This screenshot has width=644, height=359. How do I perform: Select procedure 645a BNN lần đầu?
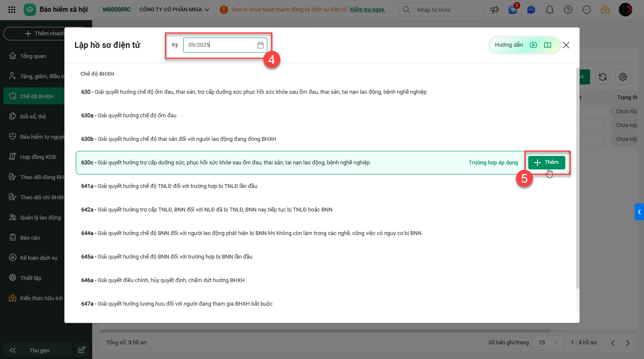point(323,257)
